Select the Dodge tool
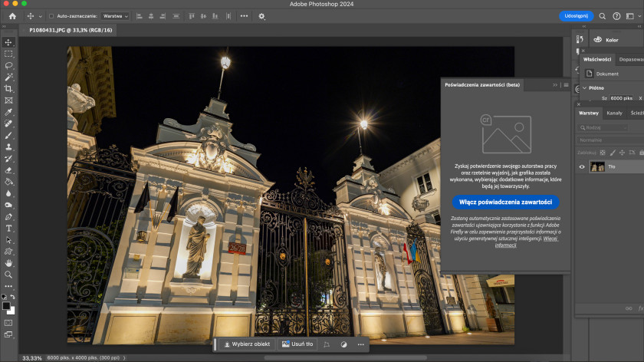Viewport: 644px width, 362px height. pos(8,205)
